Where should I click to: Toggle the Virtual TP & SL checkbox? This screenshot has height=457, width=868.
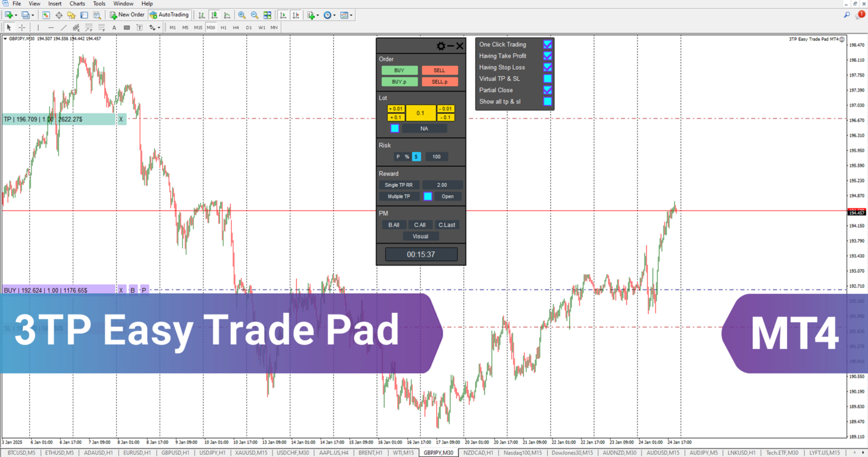pos(547,79)
